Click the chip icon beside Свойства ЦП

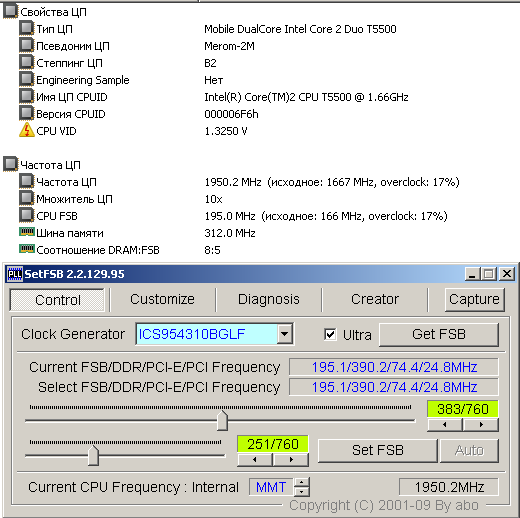10,11
